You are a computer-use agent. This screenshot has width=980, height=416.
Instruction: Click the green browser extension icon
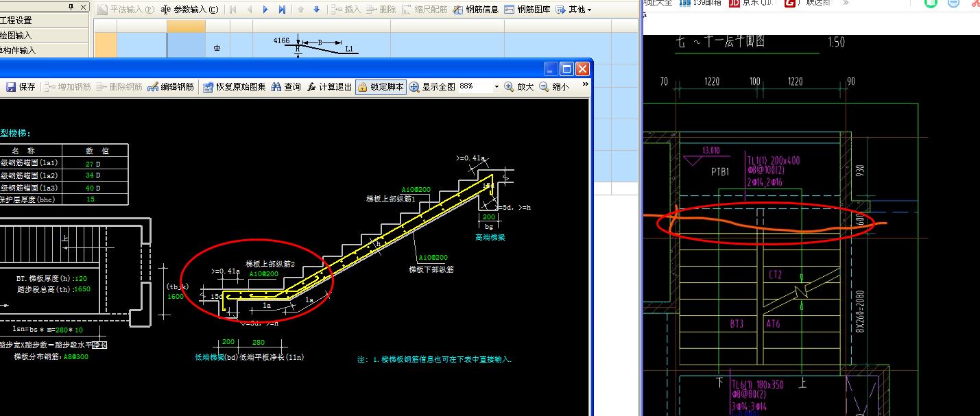[x=930, y=3]
